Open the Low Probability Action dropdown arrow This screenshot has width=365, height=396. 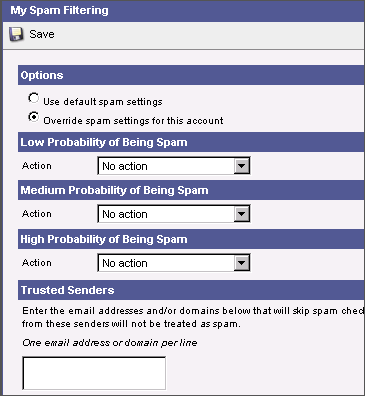pos(241,166)
